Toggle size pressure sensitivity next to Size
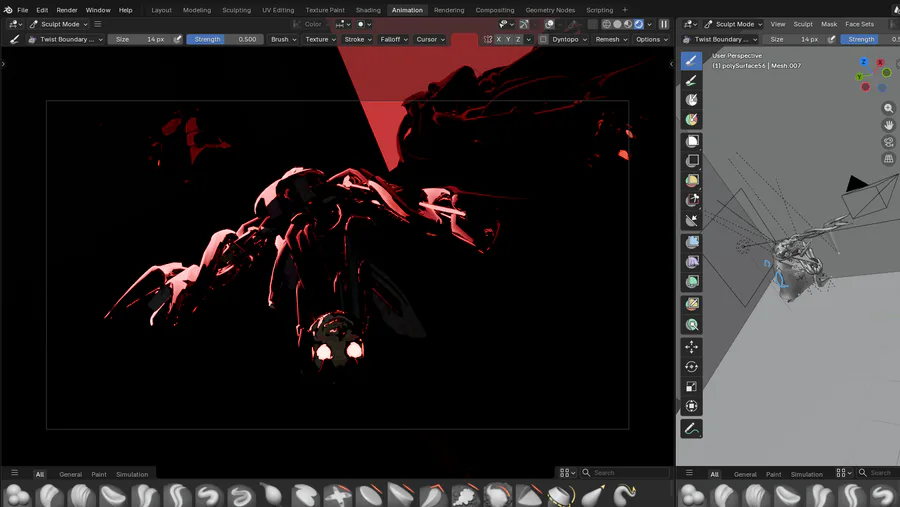Image resolution: width=900 pixels, height=507 pixels. 178,39
